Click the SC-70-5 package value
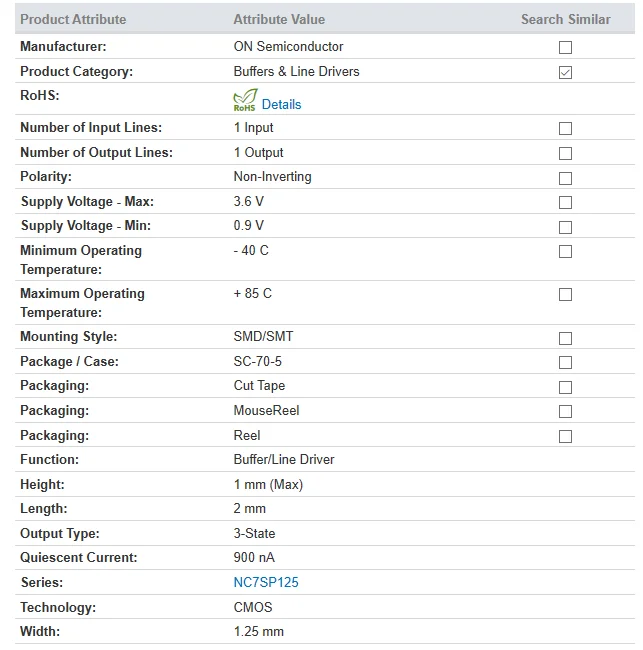The width and height of the screenshot is (643, 650). pos(257,361)
